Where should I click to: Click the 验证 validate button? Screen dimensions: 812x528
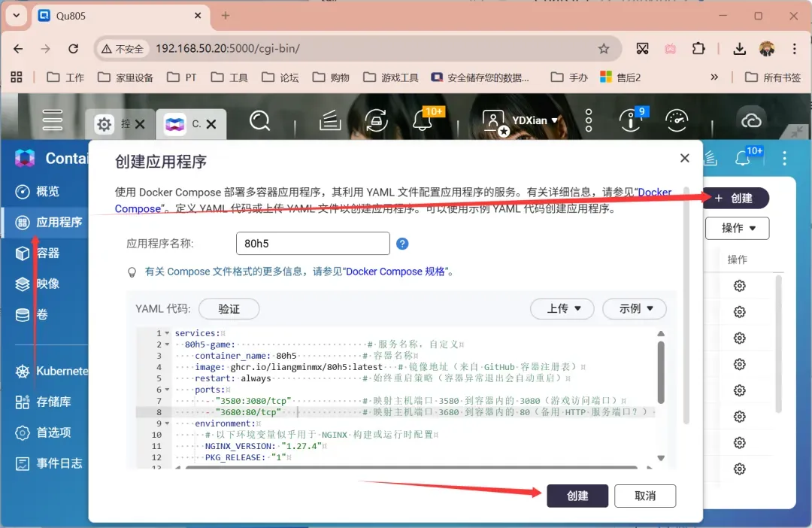pyautogui.click(x=229, y=308)
